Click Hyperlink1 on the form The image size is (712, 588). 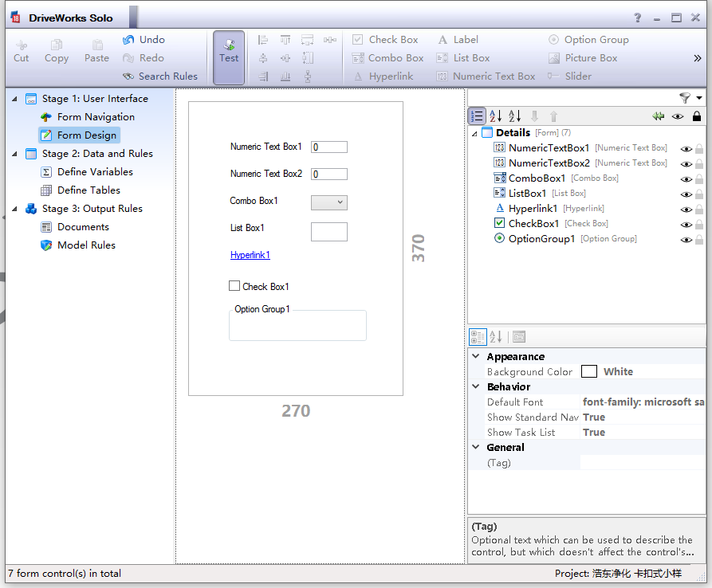tap(250, 255)
